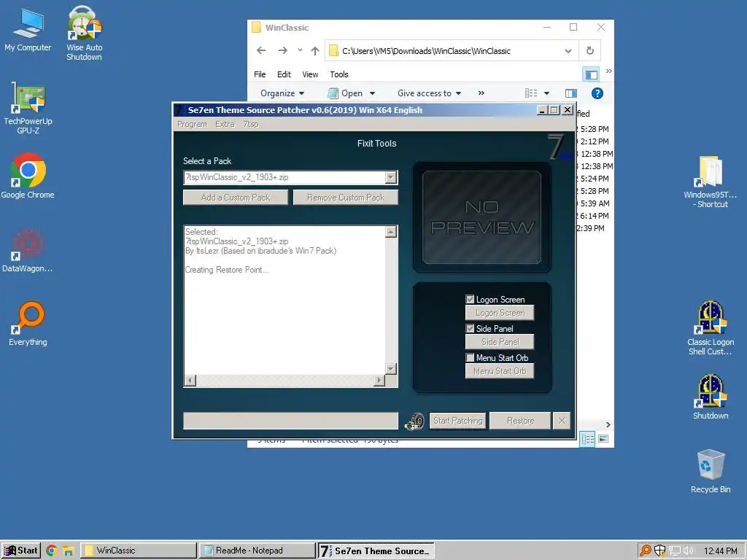Open TechPowerUp GPU-Z desktop icon
The height and width of the screenshot is (560, 747).
coord(28,108)
